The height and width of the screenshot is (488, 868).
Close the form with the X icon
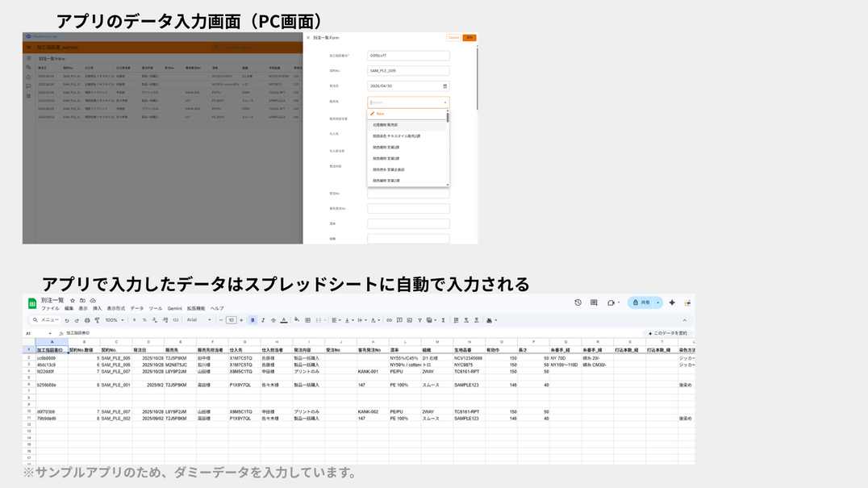tap(308, 37)
